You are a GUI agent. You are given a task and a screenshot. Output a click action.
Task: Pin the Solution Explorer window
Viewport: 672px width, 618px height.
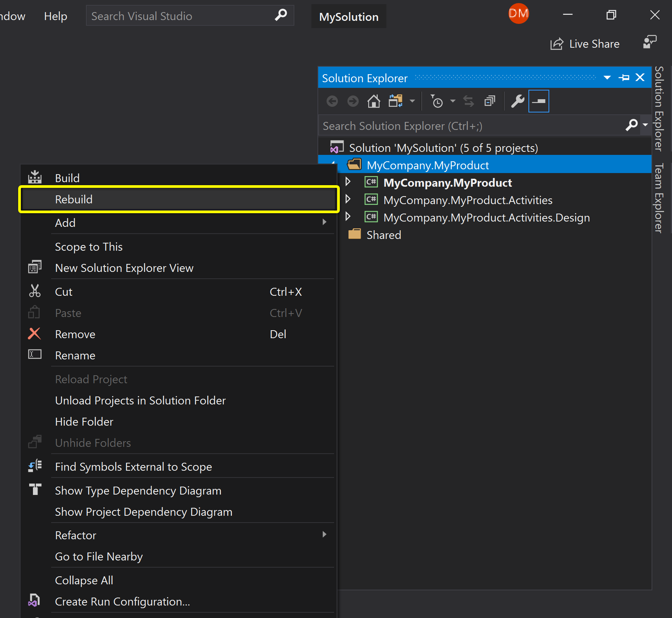coord(624,77)
